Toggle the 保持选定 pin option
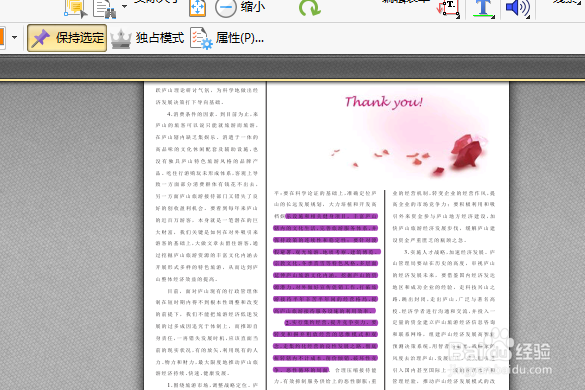Image resolution: width=585 pixels, height=390 pixels. coord(67,38)
